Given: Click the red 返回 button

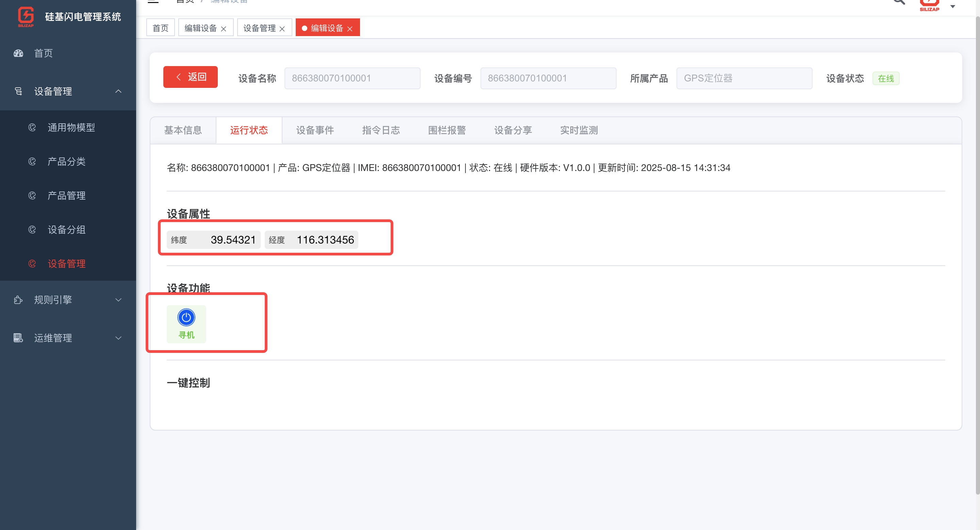Looking at the screenshot, I should click(x=190, y=77).
